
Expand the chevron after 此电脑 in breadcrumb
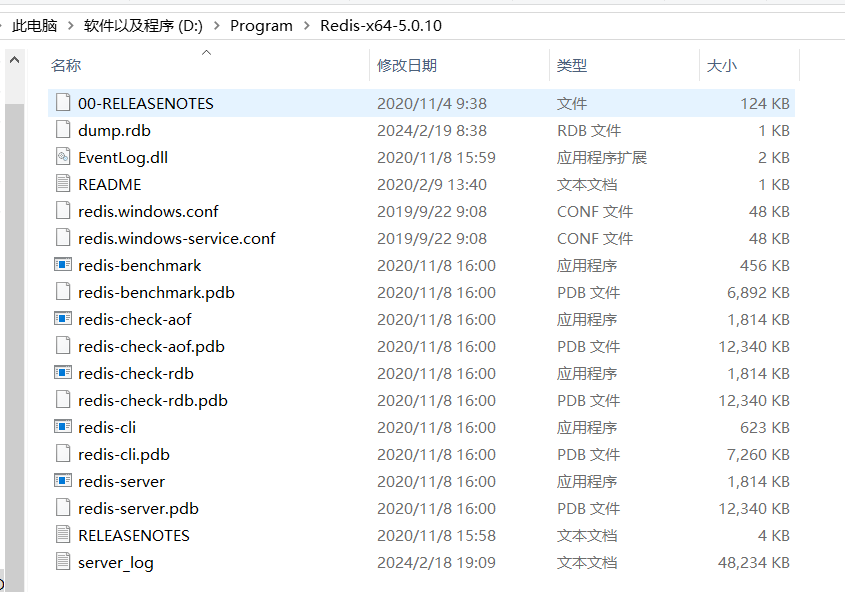[x=71, y=25]
